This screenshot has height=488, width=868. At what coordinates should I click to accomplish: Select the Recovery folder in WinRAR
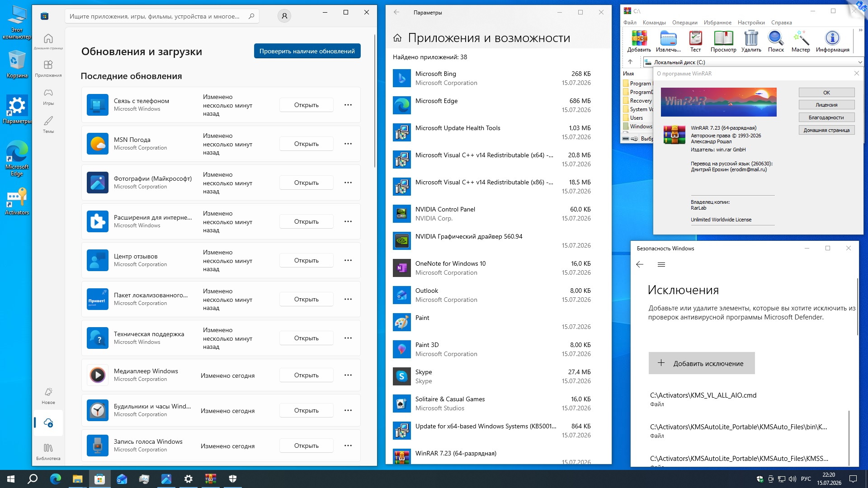(x=637, y=101)
